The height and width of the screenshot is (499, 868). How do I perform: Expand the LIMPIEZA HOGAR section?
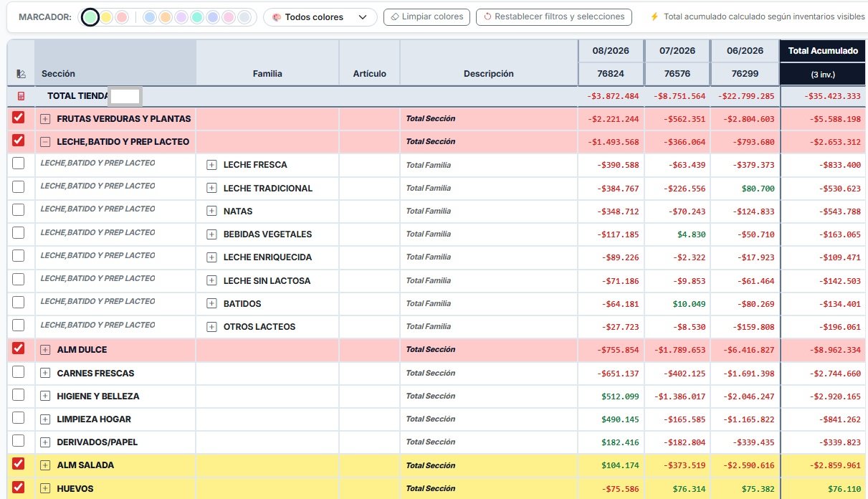pyautogui.click(x=45, y=419)
